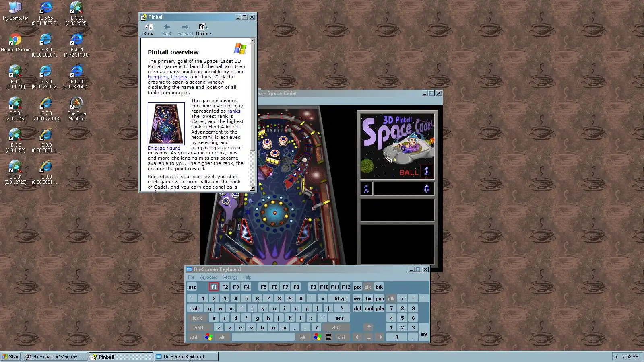Click the up arrow key on On-Screen Keyboard
The height and width of the screenshot is (362, 644).
tap(369, 327)
